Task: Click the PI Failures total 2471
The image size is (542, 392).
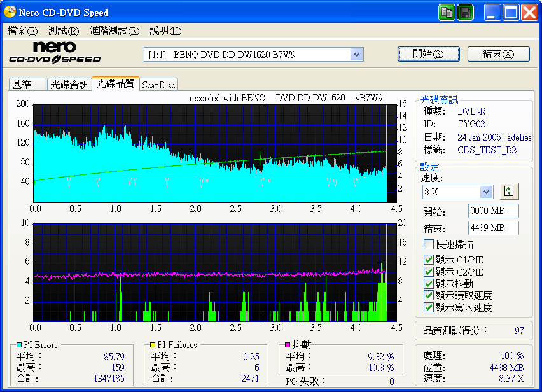Action: pos(250,379)
